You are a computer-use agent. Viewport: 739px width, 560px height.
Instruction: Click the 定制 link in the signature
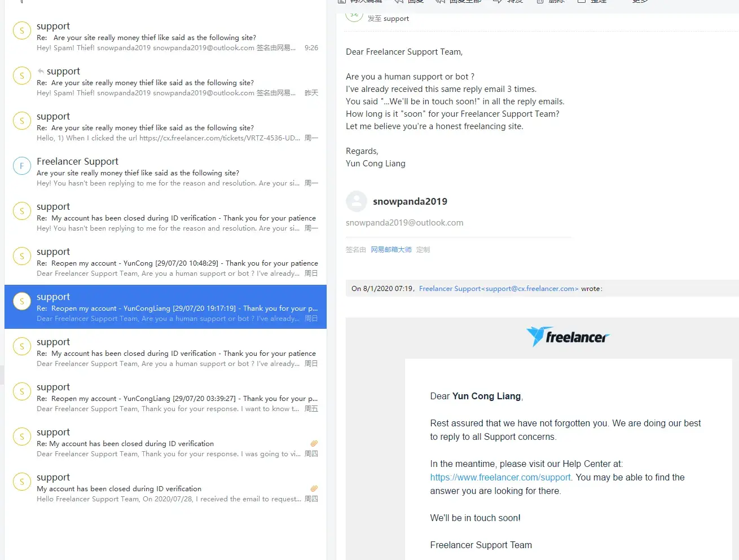423,250
